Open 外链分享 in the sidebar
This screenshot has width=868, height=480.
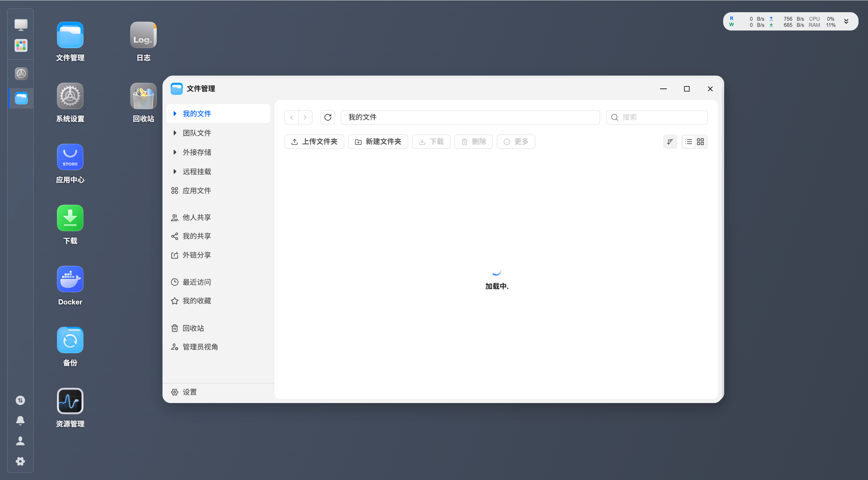coord(218,255)
